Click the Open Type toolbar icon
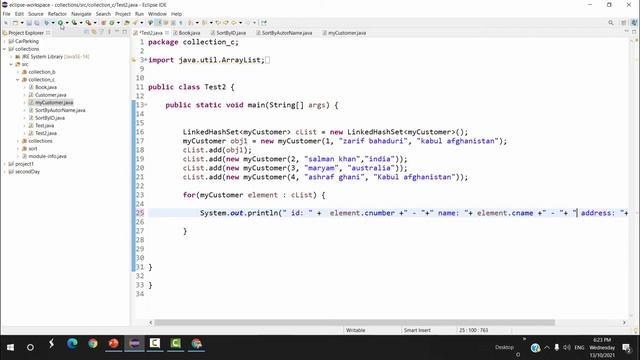The height and width of the screenshot is (360, 640). click(127, 23)
